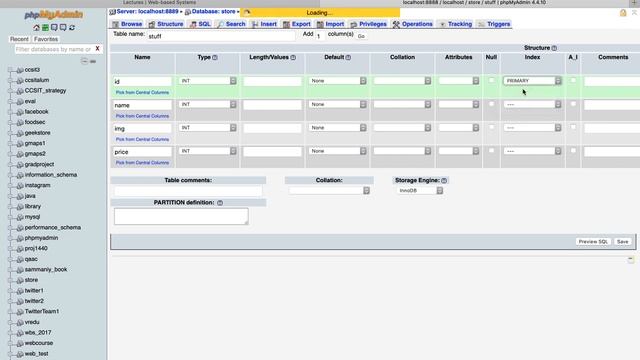Enable A_I checkbox for name column
This screenshot has width=640, height=360.
(573, 104)
